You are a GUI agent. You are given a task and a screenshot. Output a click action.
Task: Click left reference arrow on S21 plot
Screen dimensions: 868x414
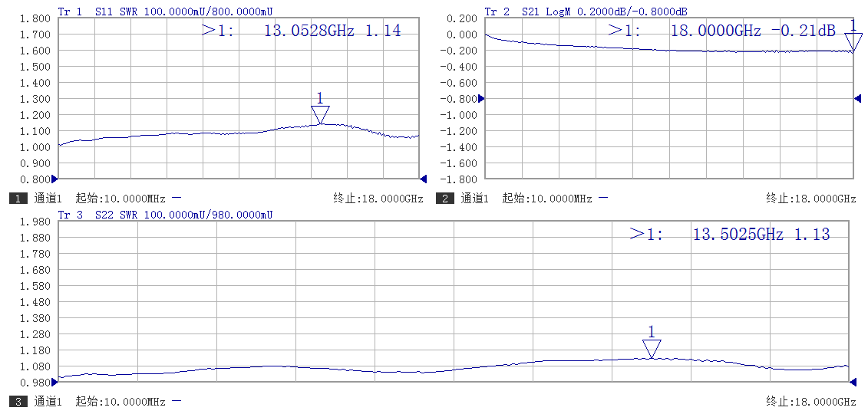pyautogui.click(x=481, y=98)
